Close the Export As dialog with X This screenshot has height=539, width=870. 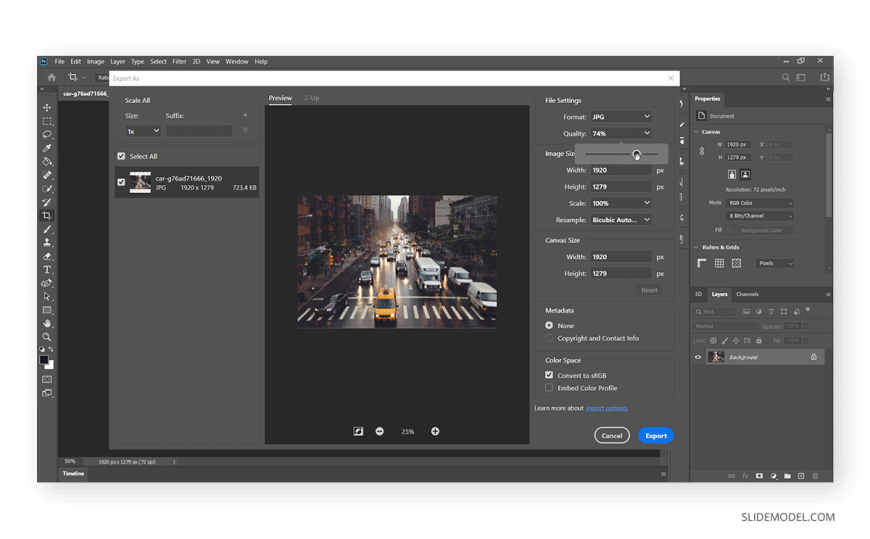point(671,78)
